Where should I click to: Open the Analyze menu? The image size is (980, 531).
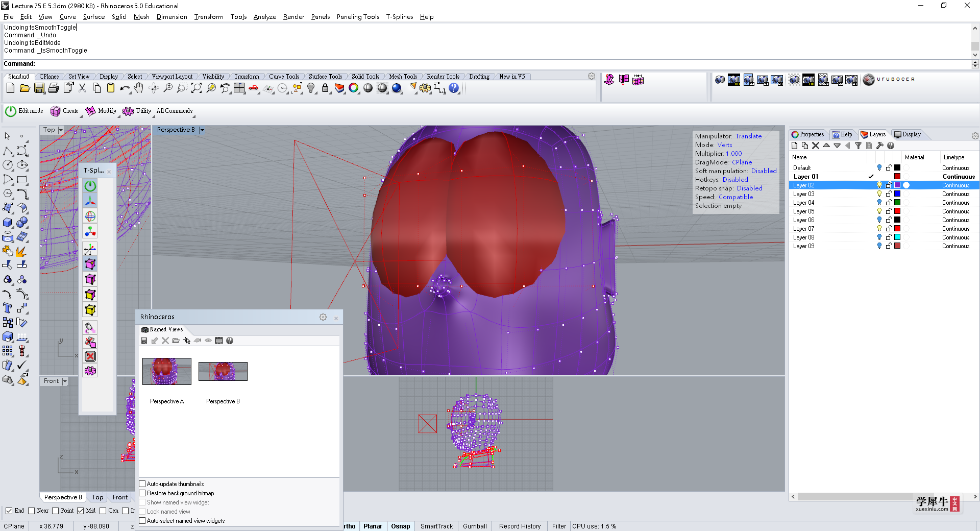(264, 17)
